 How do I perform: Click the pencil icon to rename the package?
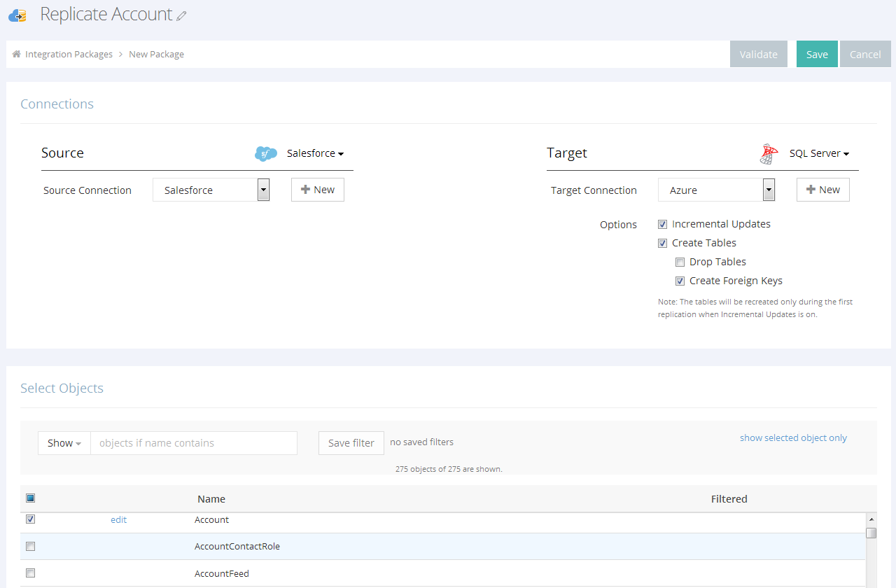tap(181, 15)
